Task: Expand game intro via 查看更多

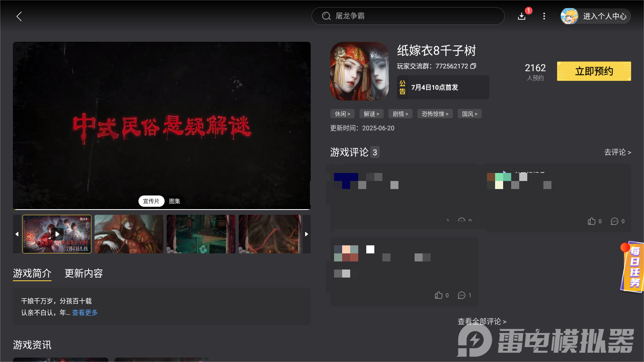Action: coord(85,313)
